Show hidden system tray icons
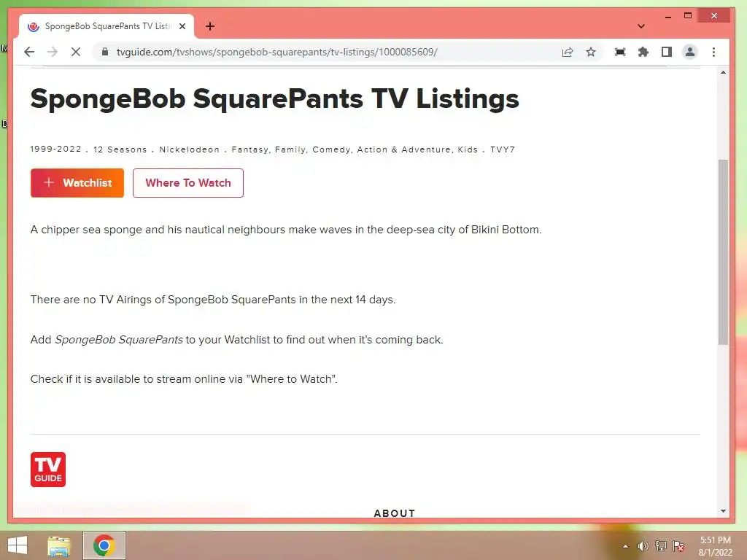747x560 pixels. [625, 546]
